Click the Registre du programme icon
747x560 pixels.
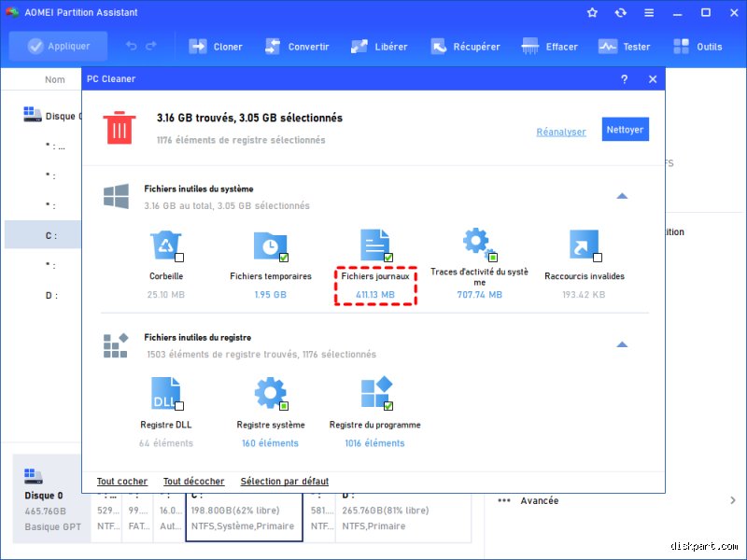[x=376, y=392]
